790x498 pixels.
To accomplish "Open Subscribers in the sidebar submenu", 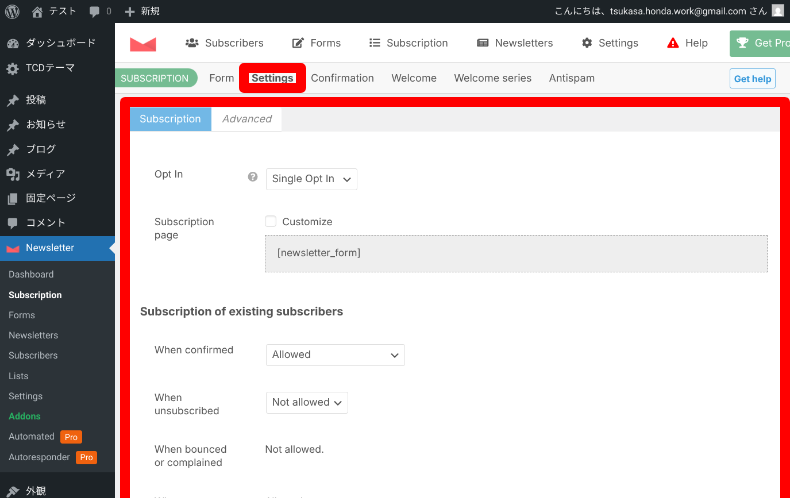I will tap(33, 355).
